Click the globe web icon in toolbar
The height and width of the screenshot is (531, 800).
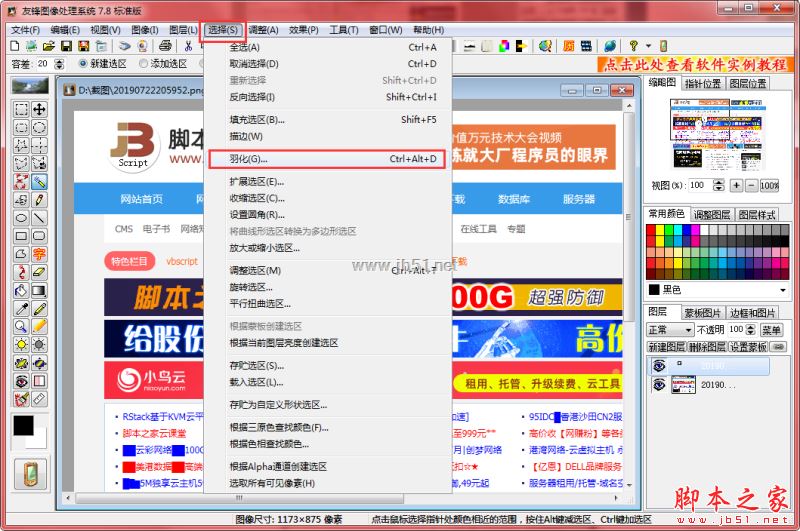click(x=610, y=46)
